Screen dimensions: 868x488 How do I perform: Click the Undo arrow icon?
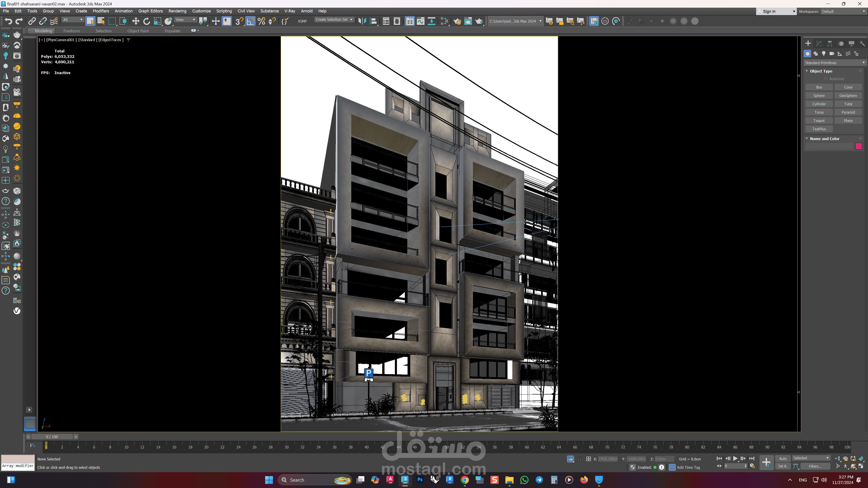[8, 21]
